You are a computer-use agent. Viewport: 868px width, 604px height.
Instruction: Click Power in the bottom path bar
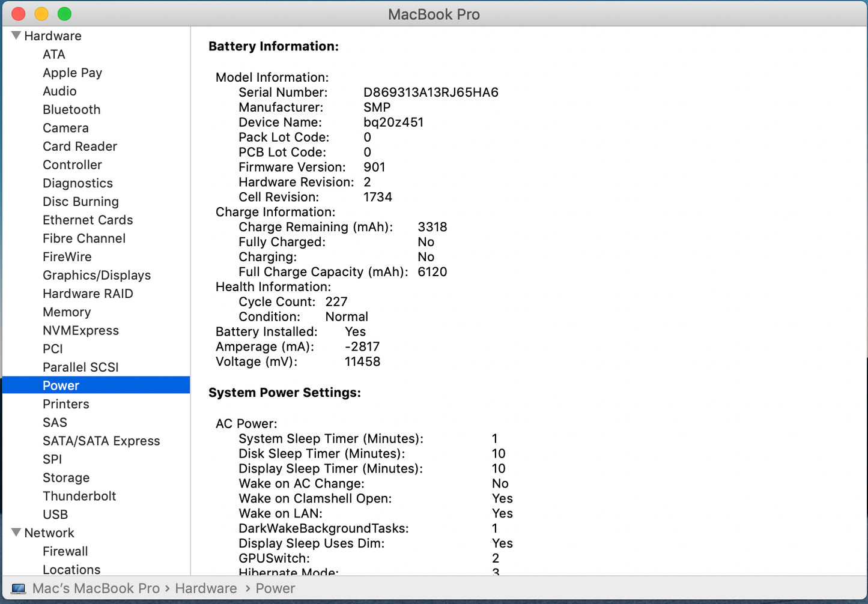tap(275, 589)
